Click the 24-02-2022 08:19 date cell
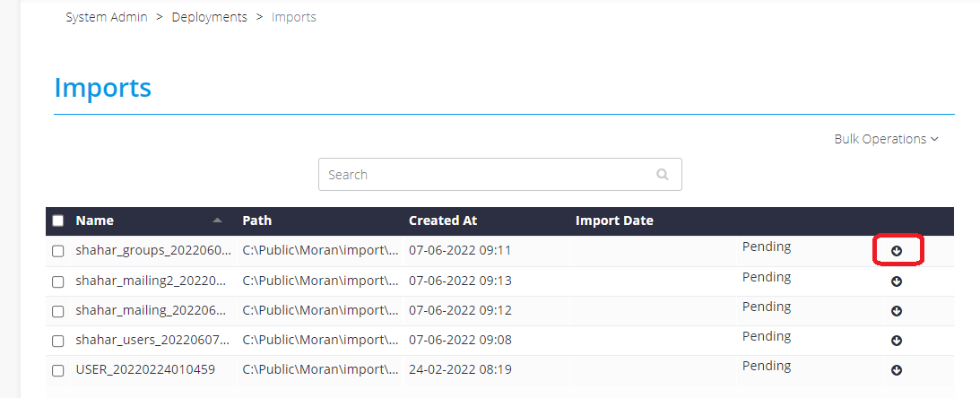The image size is (980, 398). pyautogui.click(x=460, y=369)
